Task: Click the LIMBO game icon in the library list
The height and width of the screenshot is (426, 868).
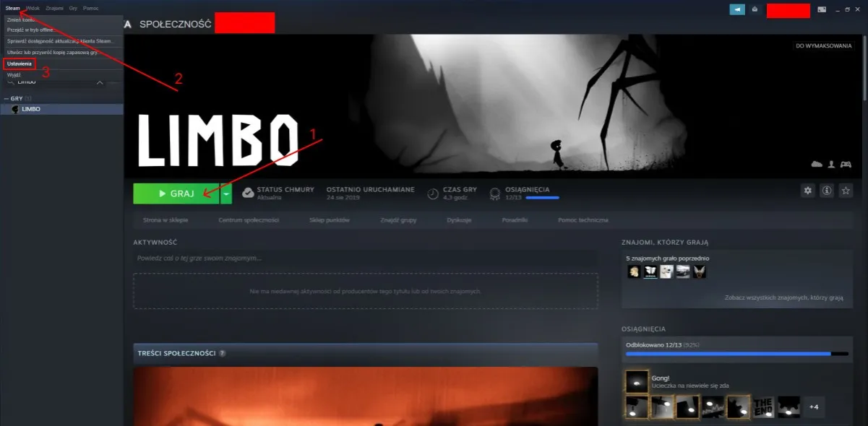Action: click(16, 109)
